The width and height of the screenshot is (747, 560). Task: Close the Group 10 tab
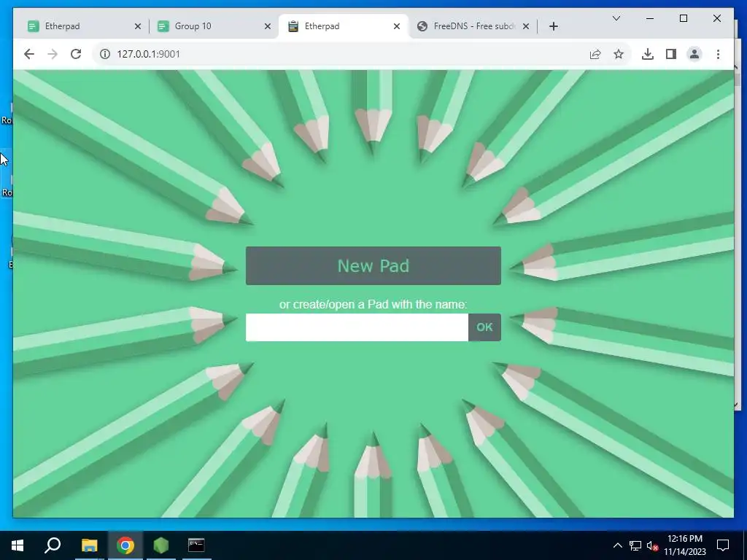click(267, 26)
